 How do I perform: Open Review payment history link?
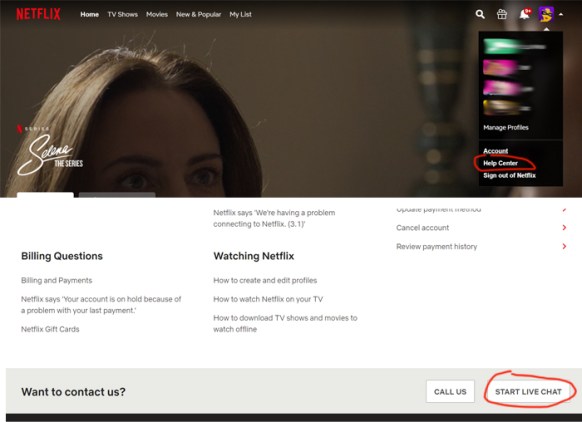[x=436, y=246]
